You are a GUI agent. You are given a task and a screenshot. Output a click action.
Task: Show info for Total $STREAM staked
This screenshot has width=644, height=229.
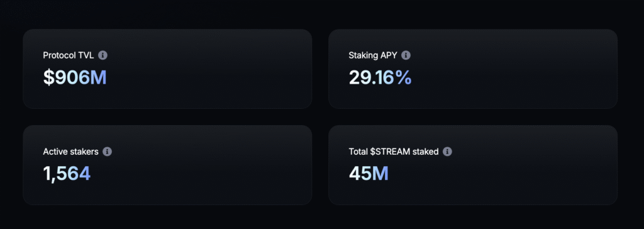447,152
